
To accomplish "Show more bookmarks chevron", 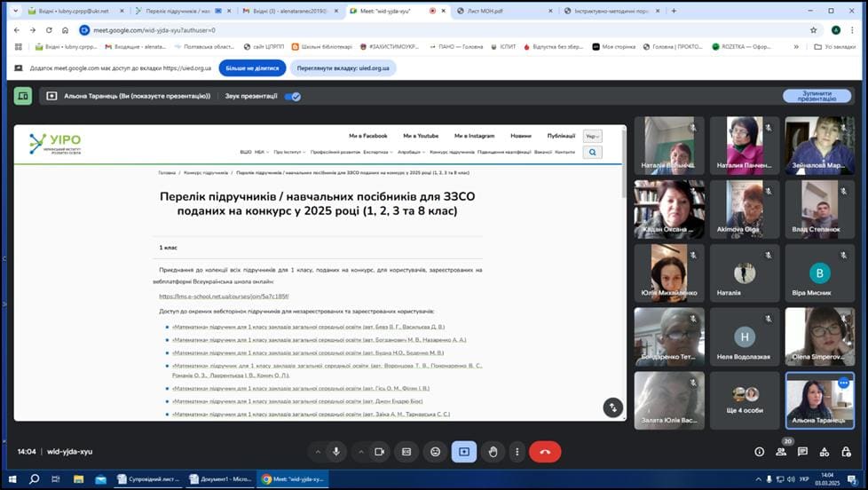I will [x=796, y=46].
